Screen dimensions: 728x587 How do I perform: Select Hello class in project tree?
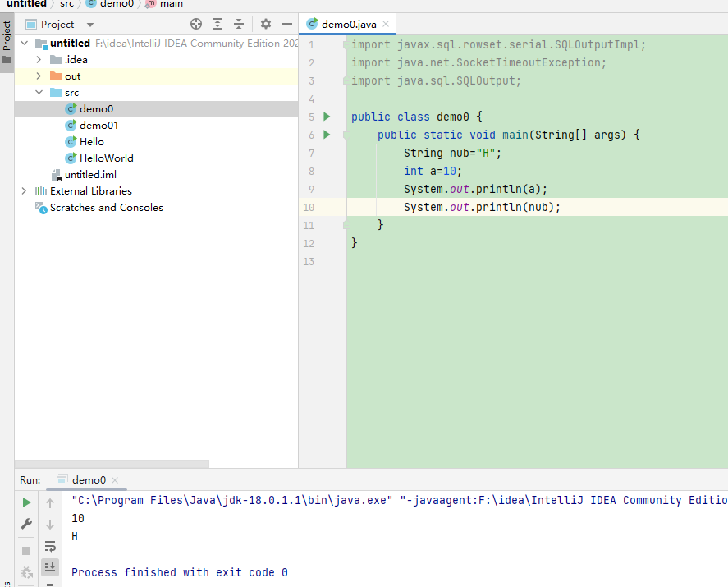point(91,142)
